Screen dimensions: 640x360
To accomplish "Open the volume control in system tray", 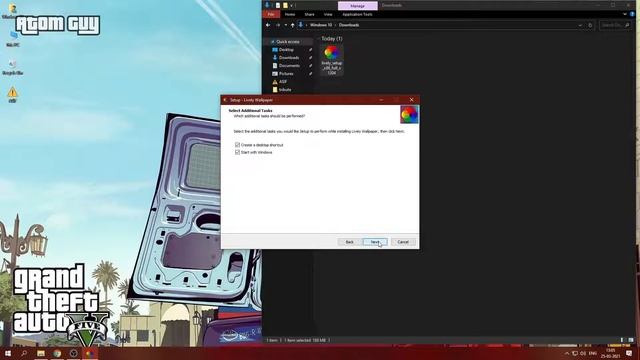I will (583, 353).
